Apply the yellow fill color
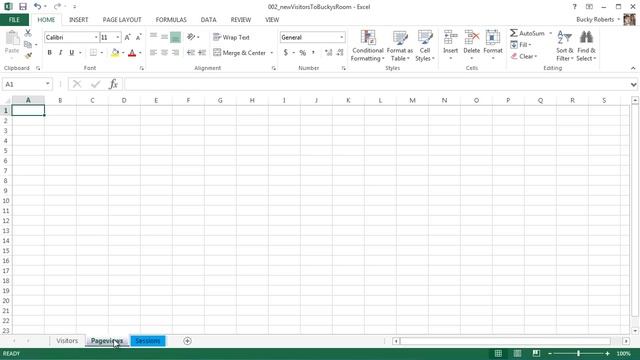 pyautogui.click(x=115, y=53)
